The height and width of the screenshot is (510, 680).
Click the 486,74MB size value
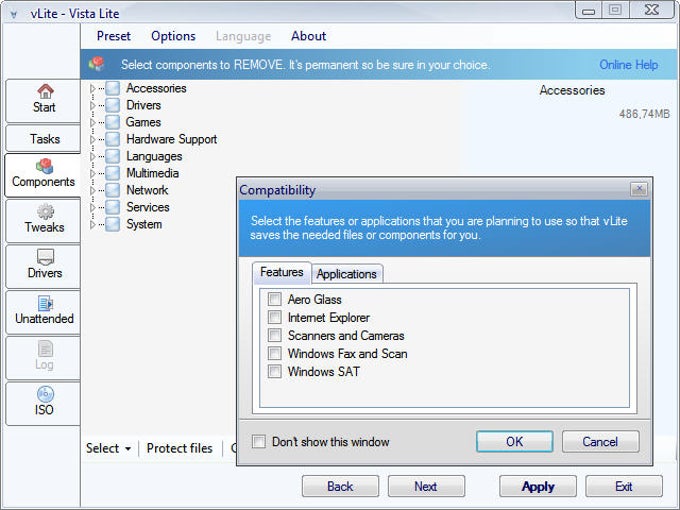644,114
